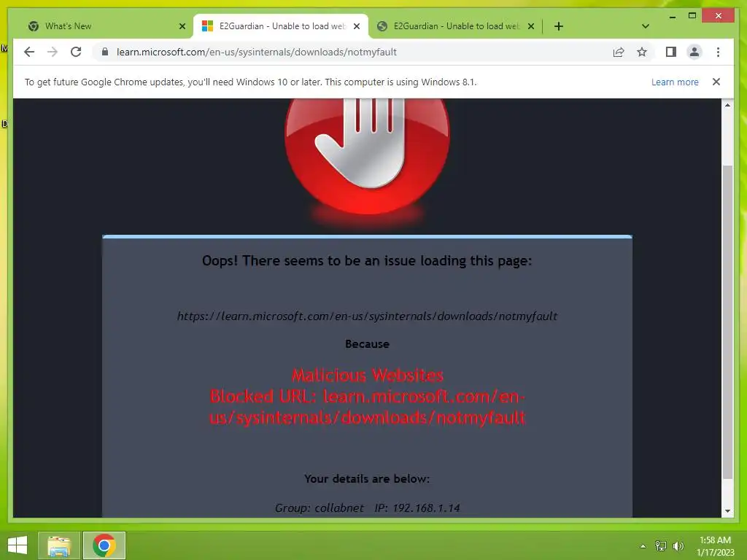Screen dimensions: 747x560
Task: Click the Chrome taskbar icon
Action: (x=104, y=545)
